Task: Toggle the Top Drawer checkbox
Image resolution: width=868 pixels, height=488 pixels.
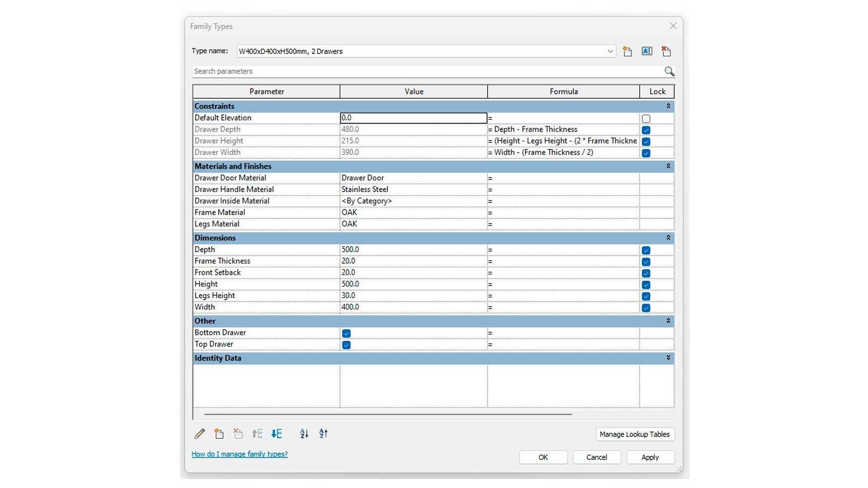Action: pos(346,345)
